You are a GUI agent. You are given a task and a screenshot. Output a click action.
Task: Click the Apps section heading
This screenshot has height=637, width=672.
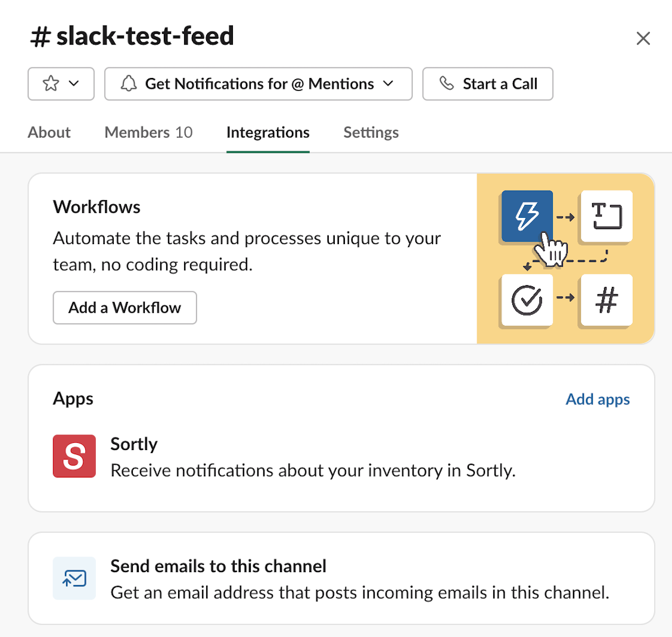[x=73, y=399]
